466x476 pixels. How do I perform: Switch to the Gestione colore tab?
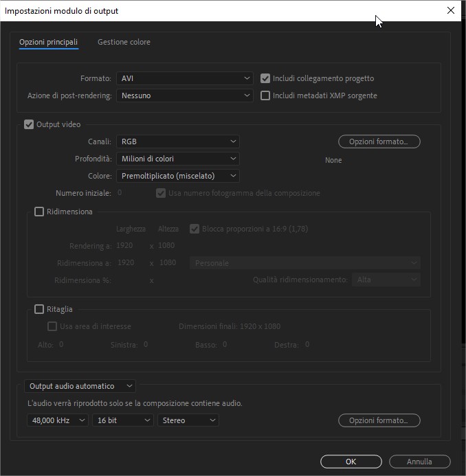[124, 43]
